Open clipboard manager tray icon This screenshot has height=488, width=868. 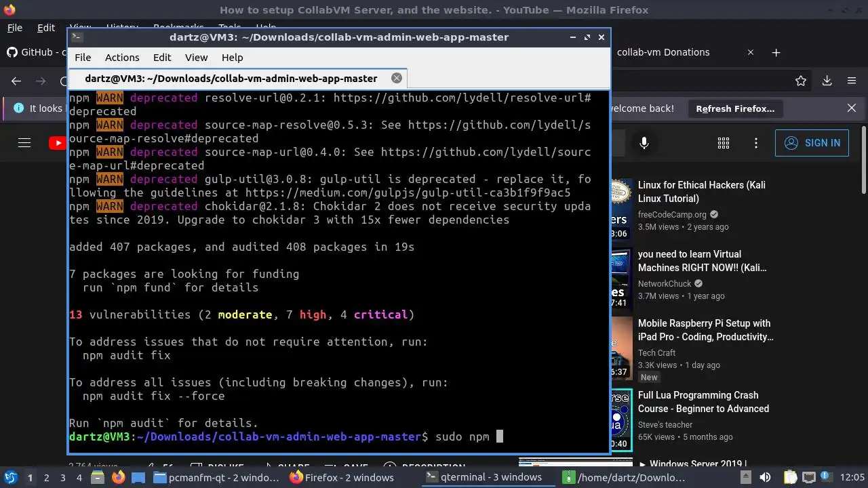(x=791, y=478)
